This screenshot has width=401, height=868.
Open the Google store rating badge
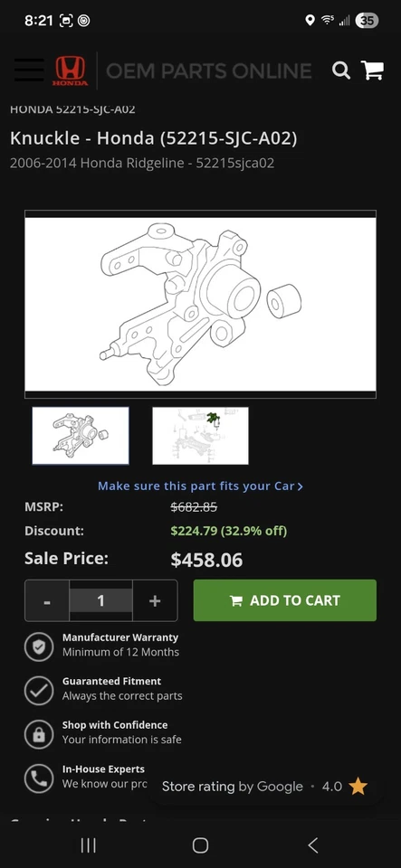coord(264,786)
